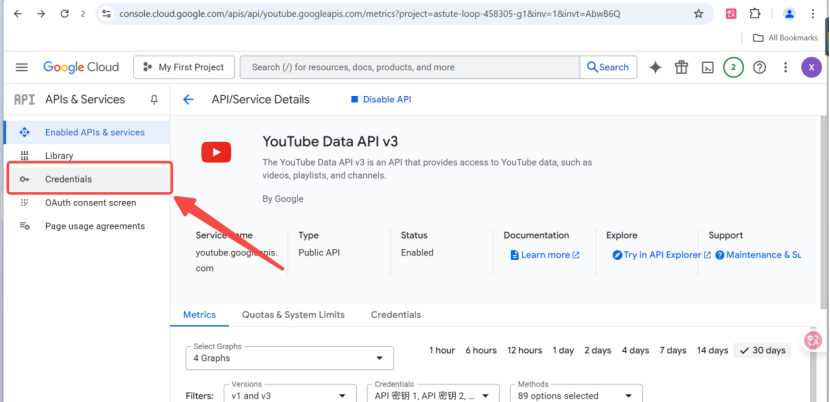Go back with API/Service Details arrow
The width and height of the screenshot is (830, 402).
[x=188, y=100]
